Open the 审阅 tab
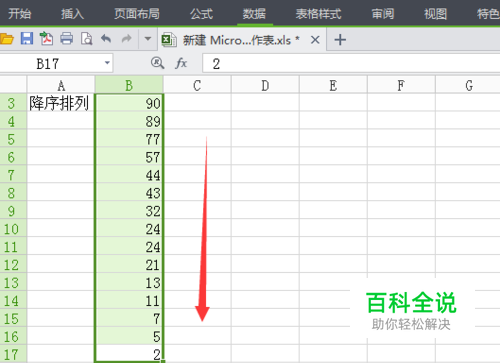Viewport: 500px width, 363px height. 383,14
